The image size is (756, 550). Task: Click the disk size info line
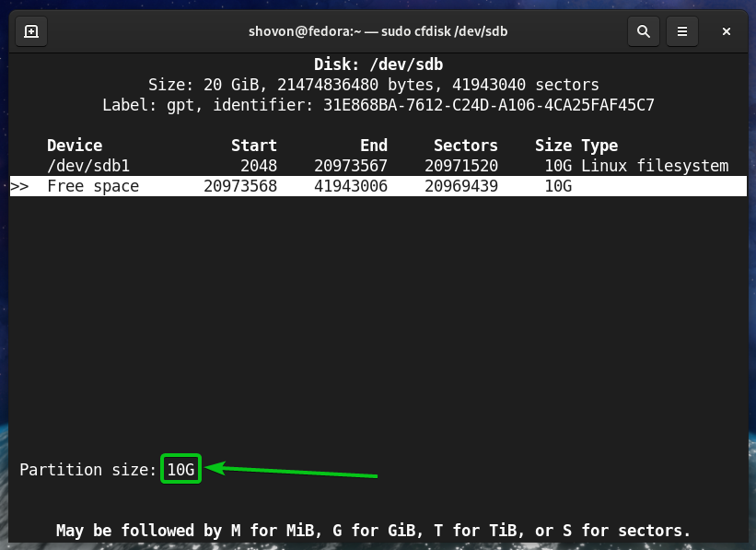374,85
